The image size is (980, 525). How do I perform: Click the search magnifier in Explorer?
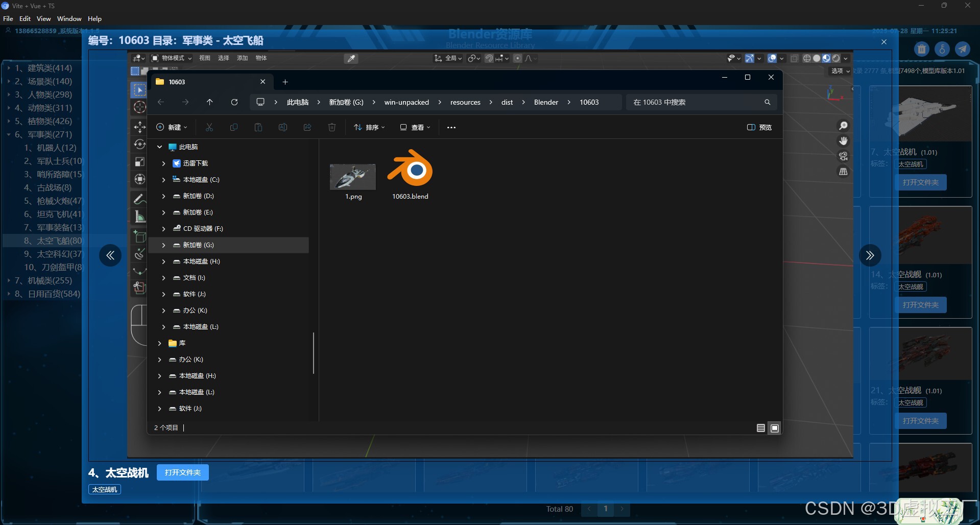tap(767, 102)
